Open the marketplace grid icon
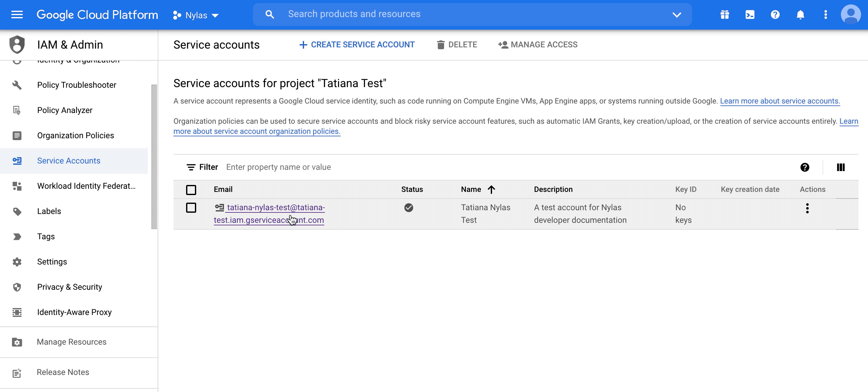 pyautogui.click(x=724, y=15)
